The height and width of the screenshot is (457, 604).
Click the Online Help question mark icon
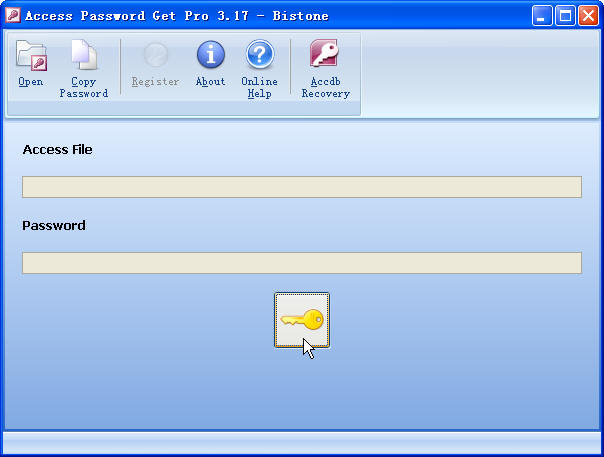coord(259,56)
